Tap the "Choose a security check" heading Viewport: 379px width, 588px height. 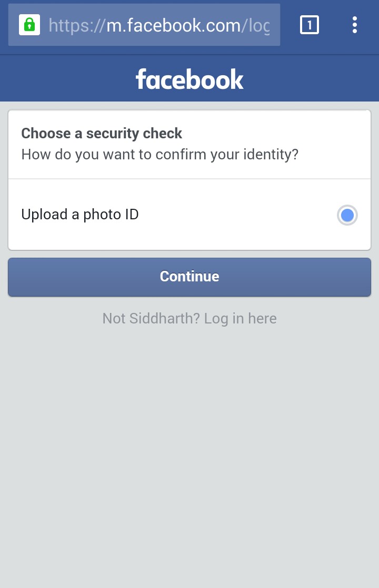(102, 134)
